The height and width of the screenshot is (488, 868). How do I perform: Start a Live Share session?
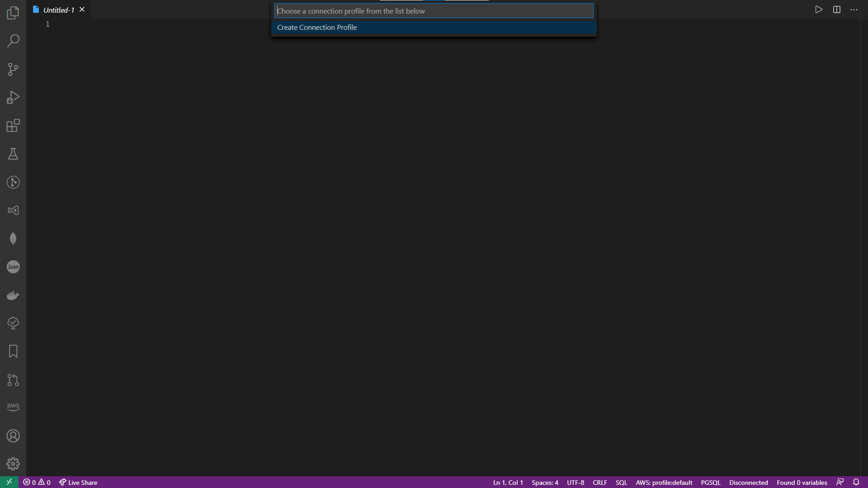click(78, 482)
